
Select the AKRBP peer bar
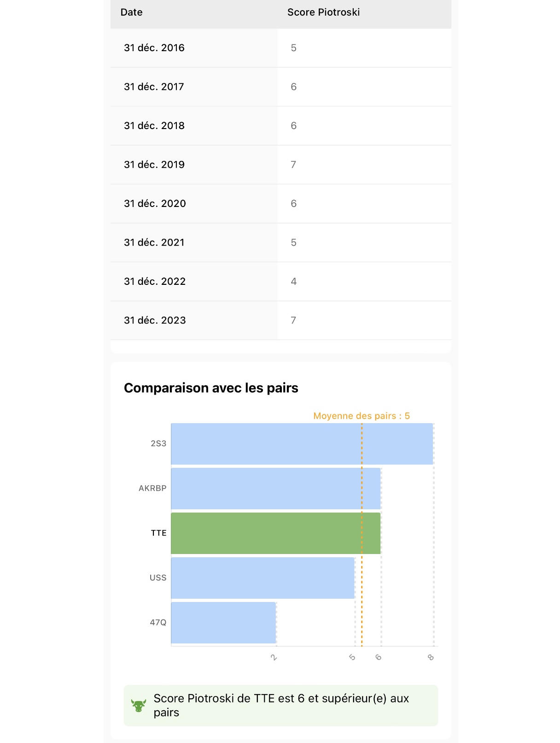pyautogui.click(x=276, y=489)
